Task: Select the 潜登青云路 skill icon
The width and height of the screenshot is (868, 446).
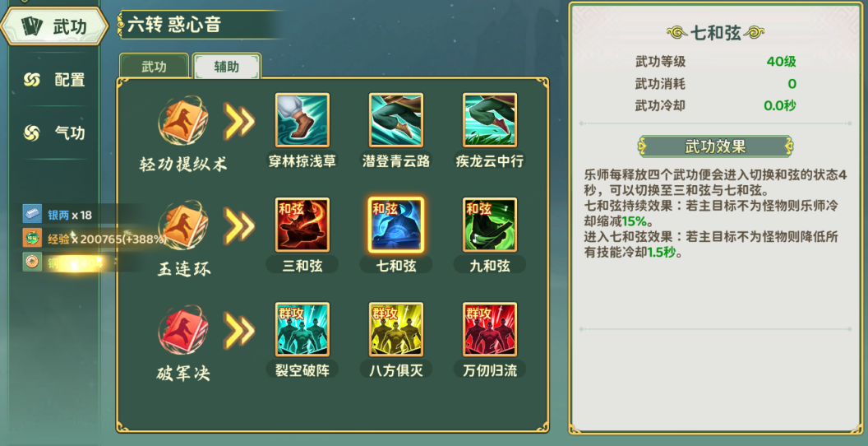Action: pyautogui.click(x=396, y=119)
